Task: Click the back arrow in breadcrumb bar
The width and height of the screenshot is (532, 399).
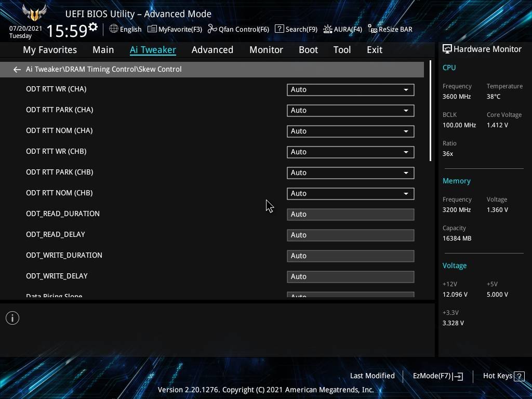Action: (17, 70)
